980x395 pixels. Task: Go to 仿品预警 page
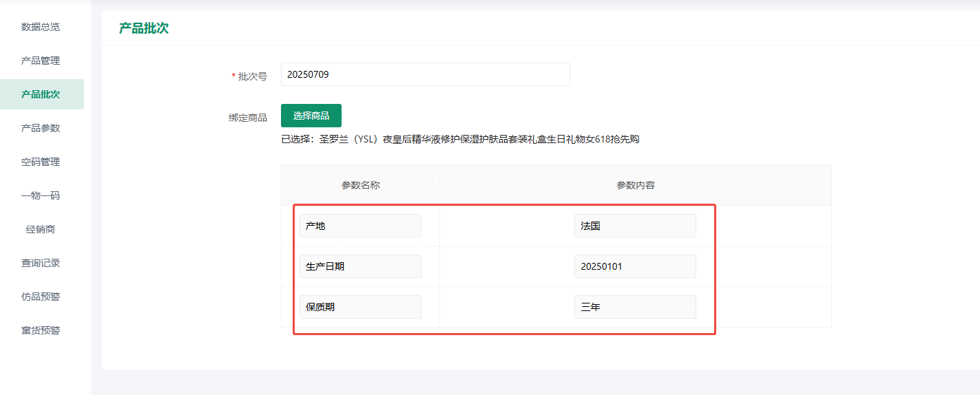(x=41, y=297)
